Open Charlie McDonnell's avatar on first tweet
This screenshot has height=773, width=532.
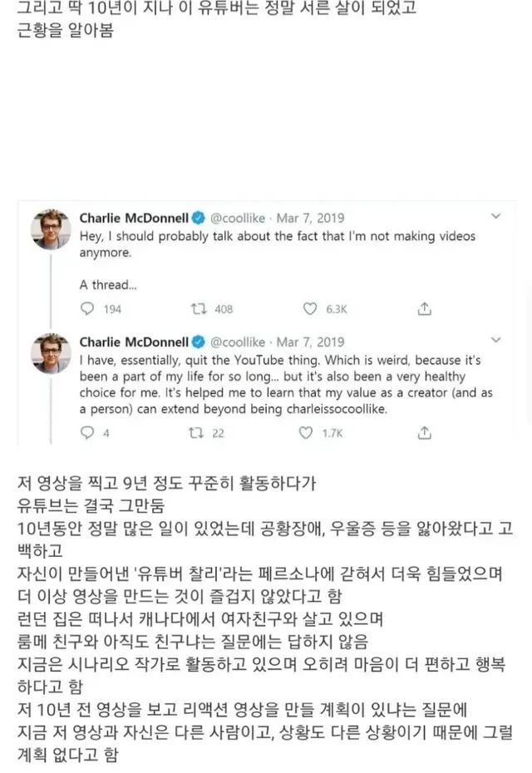[x=51, y=228]
